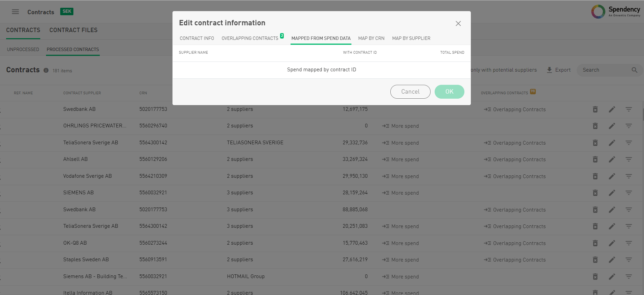Open Overlapping Contracts for Ahlsell AB
Image resolution: width=644 pixels, height=295 pixels.
(515, 159)
